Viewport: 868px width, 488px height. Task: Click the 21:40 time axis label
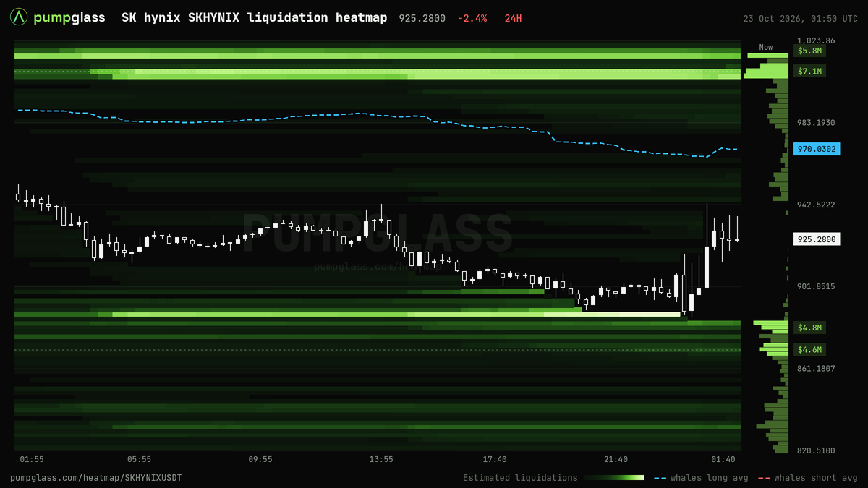616,459
